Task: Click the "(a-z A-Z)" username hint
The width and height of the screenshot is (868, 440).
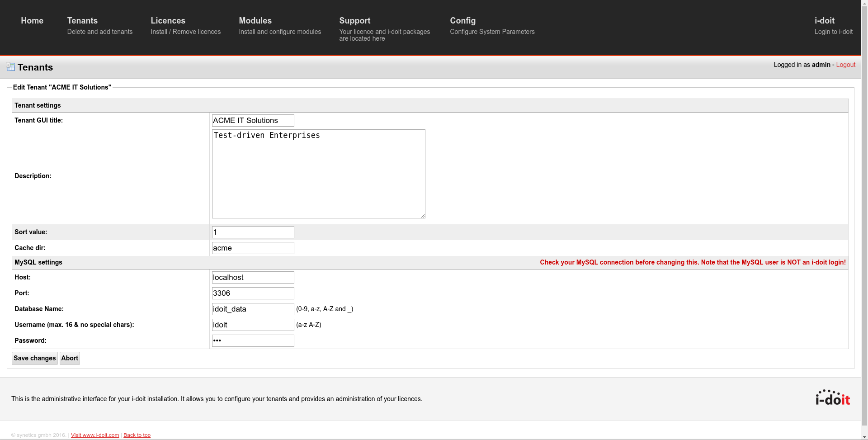Action: click(x=309, y=325)
